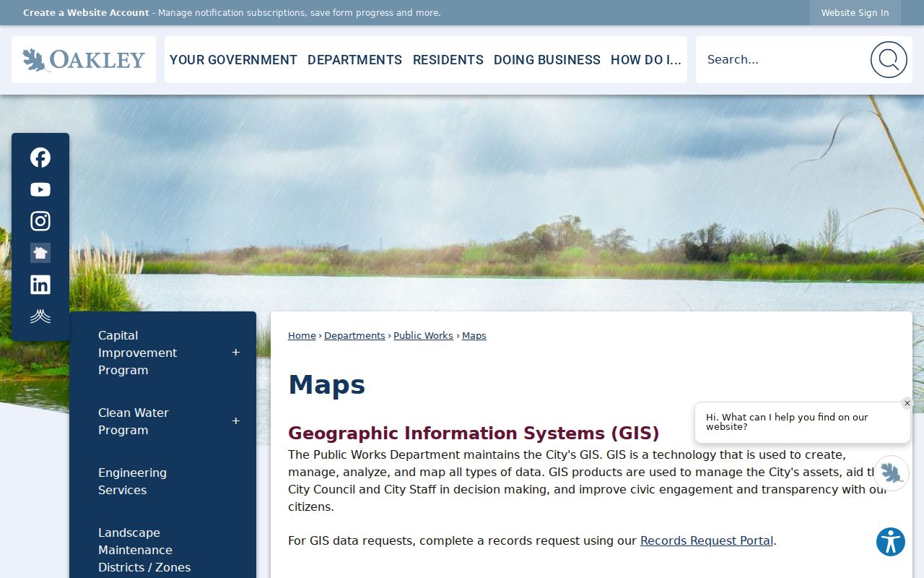The width and height of the screenshot is (924, 578).
Task: Open Engineering Services in sidebar
Action: (x=132, y=481)
